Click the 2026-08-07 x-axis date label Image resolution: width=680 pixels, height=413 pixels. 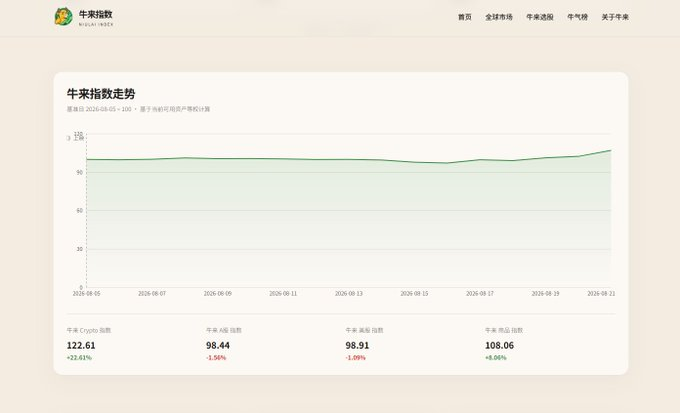pyautogui.click(x=152, y=294)
